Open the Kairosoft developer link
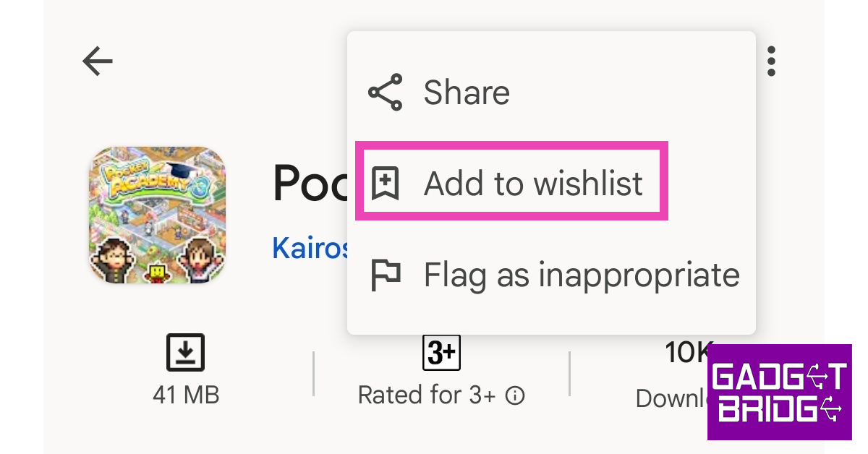The image size is (868, 454). tap(310, 248)
